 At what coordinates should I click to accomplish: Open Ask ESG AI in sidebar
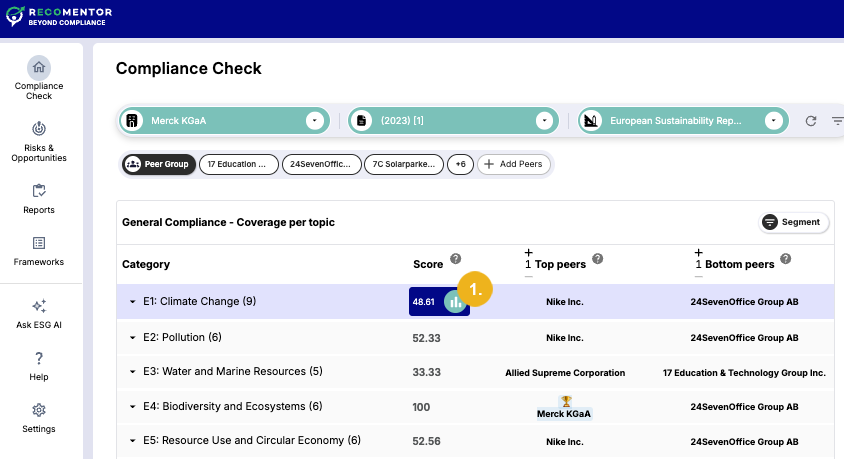(39, 314)
